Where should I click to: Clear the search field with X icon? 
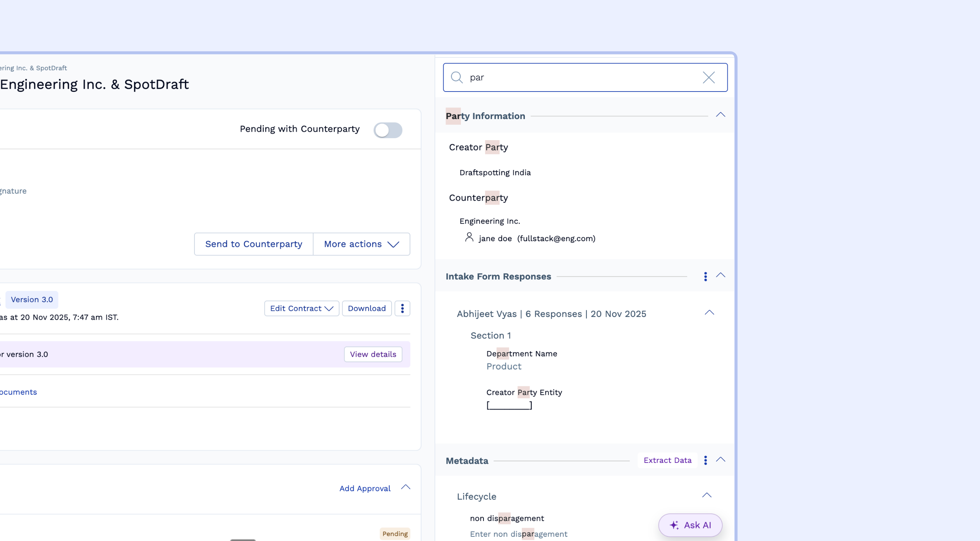[709, 78]
